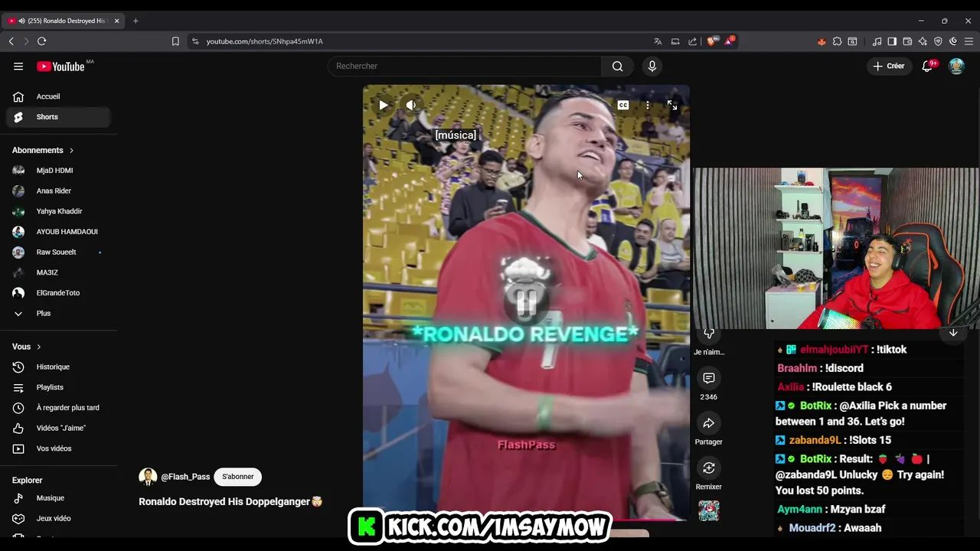Share the Short via Partager
Viewport: 980px width, 551px height.
(x=709, y=423)
